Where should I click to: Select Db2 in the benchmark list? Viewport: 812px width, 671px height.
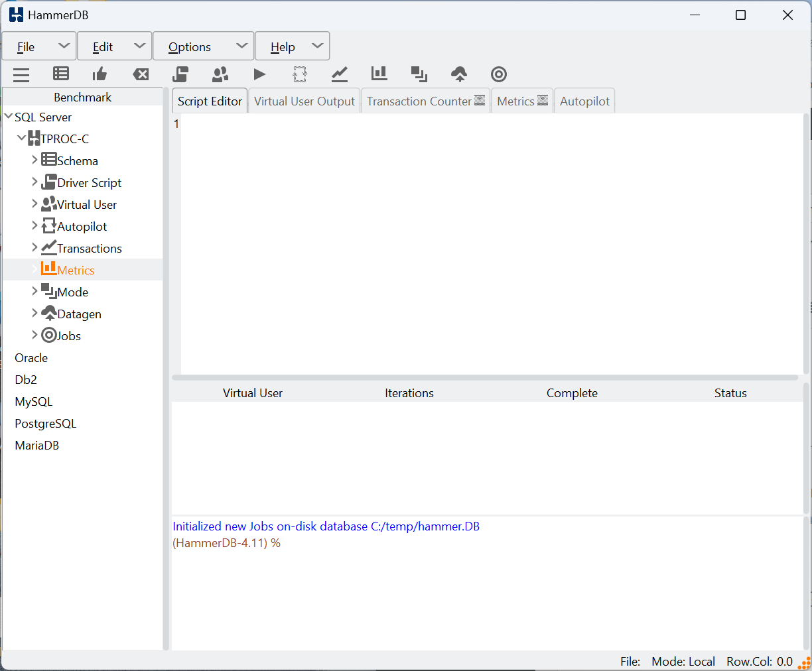(26, 379)
